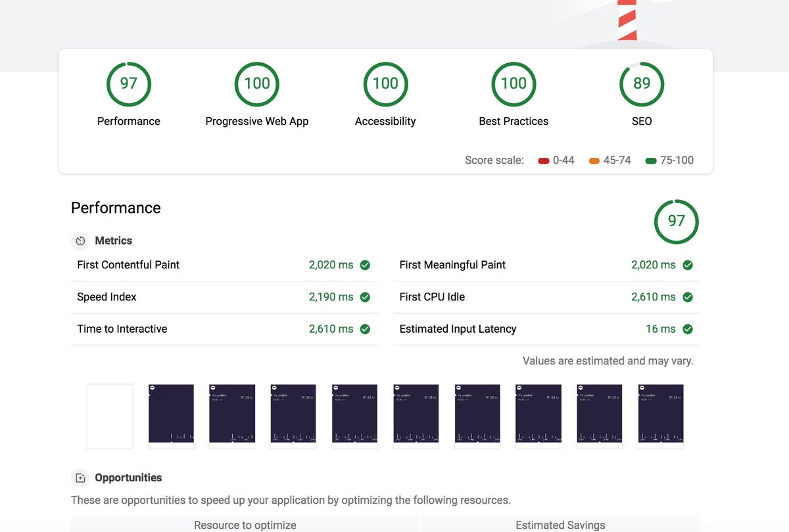Click green check beside First CPU Idle
The image size is (789, 532).
coord(688,297)
